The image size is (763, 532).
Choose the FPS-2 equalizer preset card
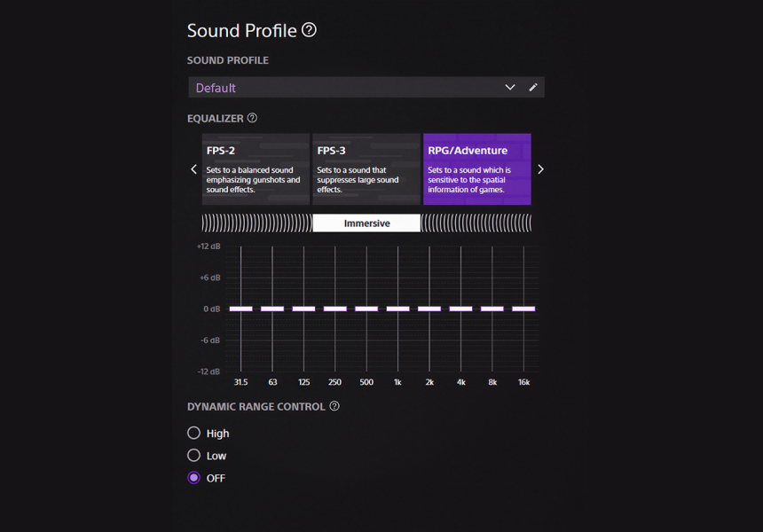256,169
